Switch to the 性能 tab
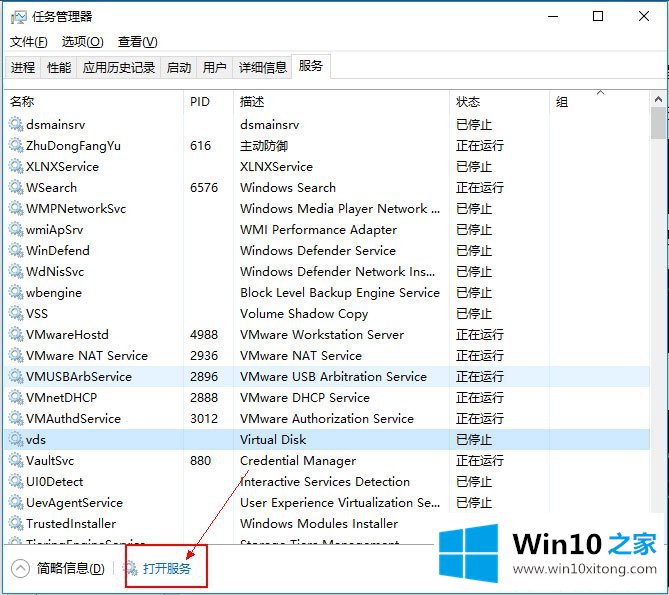This screenshot has height=595, width=669. click(59, 67)
